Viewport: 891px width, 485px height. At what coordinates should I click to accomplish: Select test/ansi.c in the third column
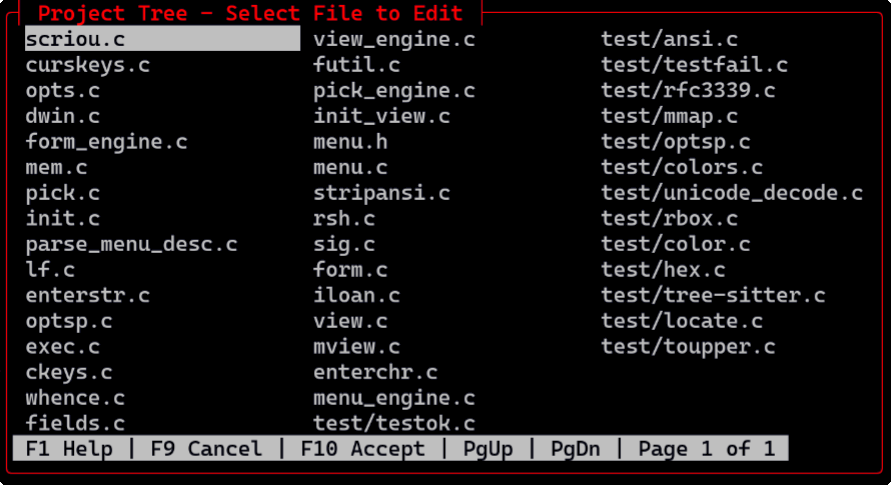coord(669,40)
